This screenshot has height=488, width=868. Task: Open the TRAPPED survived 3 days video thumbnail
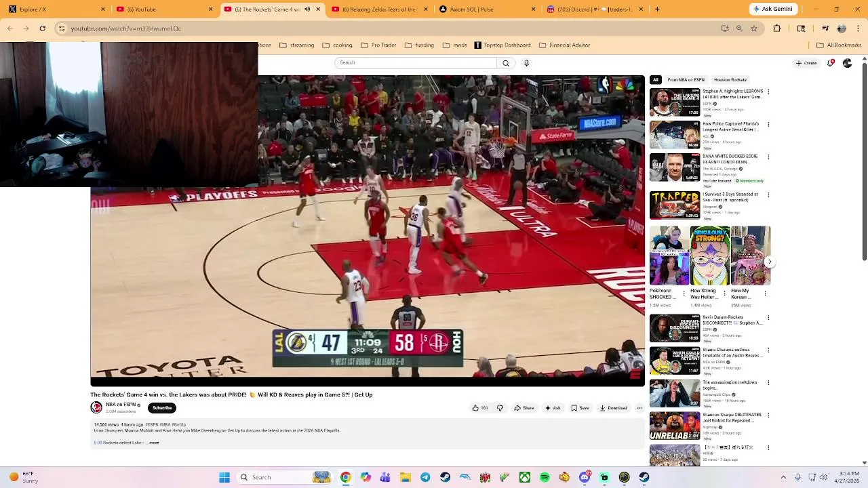(675, 205)
